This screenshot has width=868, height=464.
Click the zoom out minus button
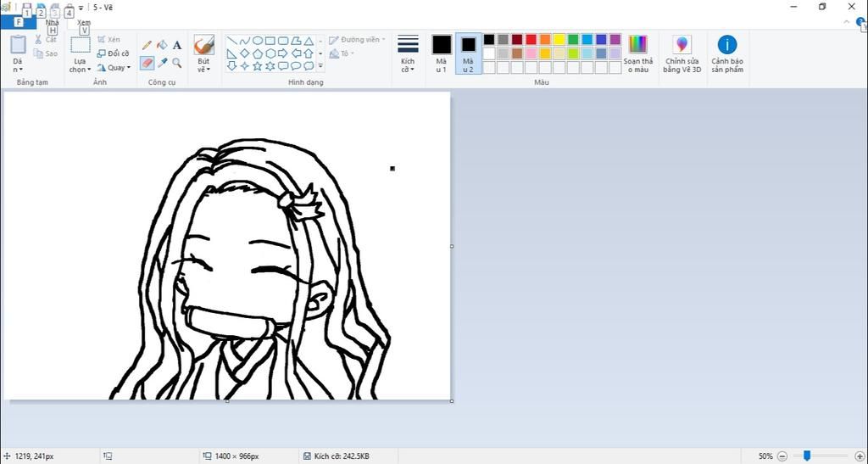pos(782,456)
